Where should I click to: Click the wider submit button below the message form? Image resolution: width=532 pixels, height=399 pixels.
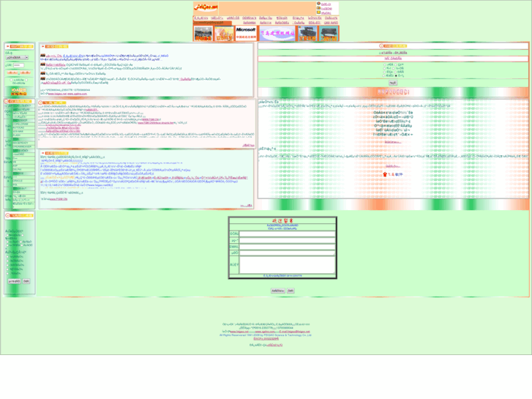pos(278,291)
